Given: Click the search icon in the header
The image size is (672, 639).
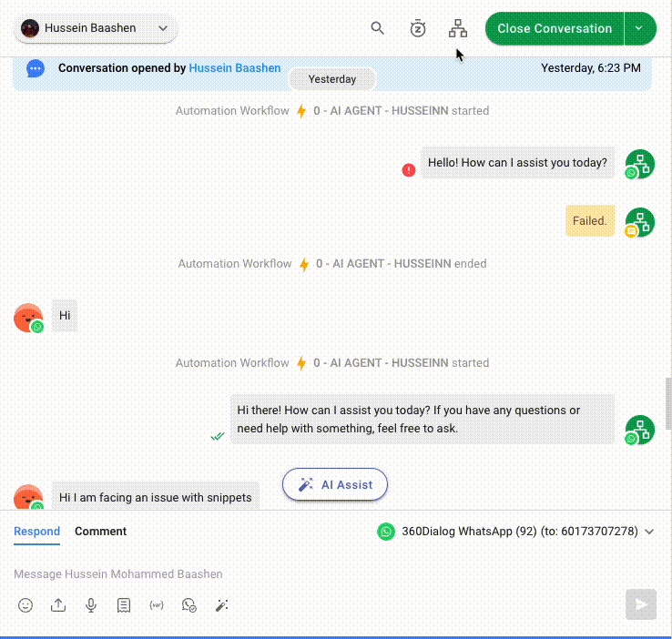Looking at the screenshot, I should (378, 28).
